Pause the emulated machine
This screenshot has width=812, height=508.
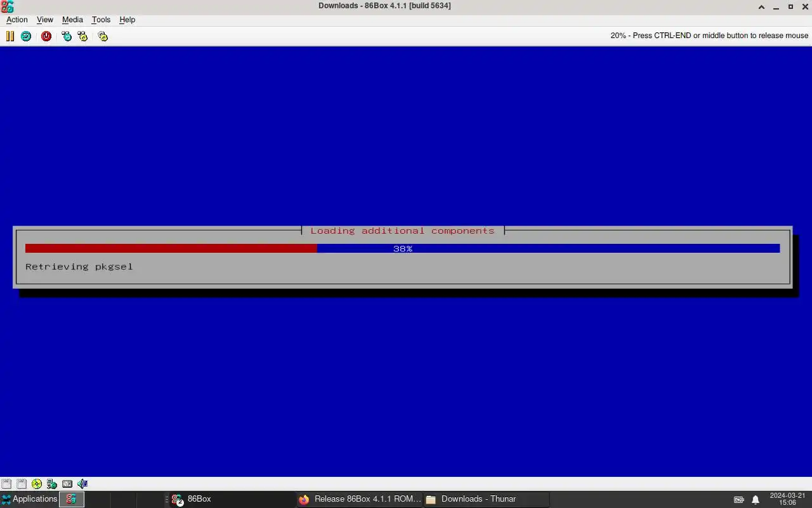(10, 36)
